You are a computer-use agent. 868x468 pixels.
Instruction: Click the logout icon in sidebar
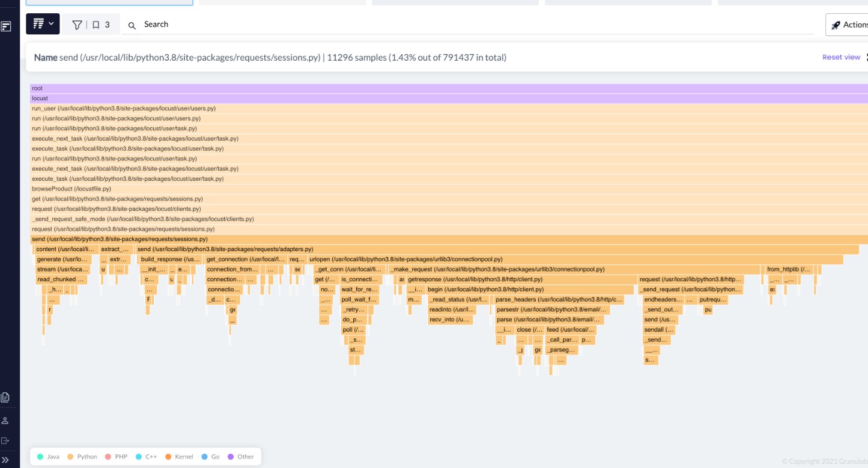pyautogui.click(x=6, y=440)
